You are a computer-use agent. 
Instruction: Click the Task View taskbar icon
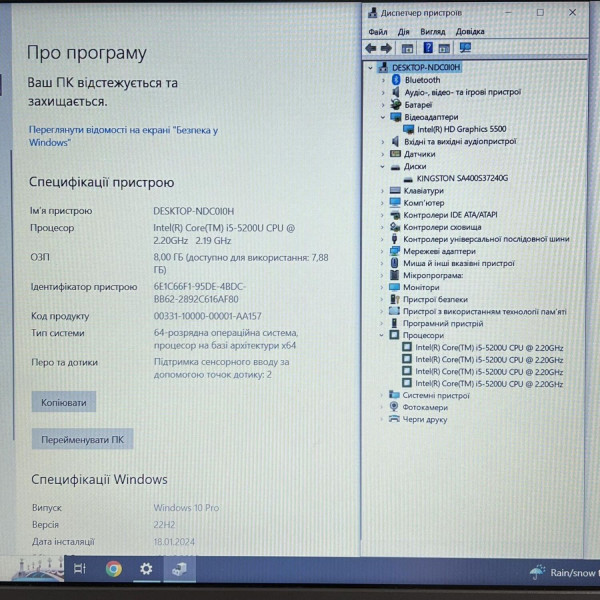point(80,569)
